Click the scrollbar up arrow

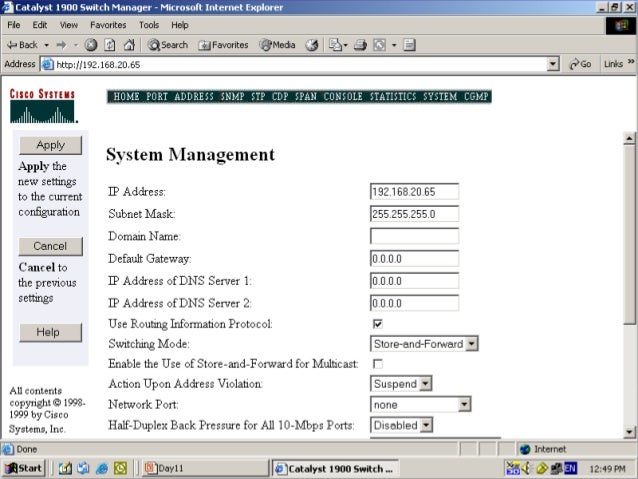(x=629, y=138)
